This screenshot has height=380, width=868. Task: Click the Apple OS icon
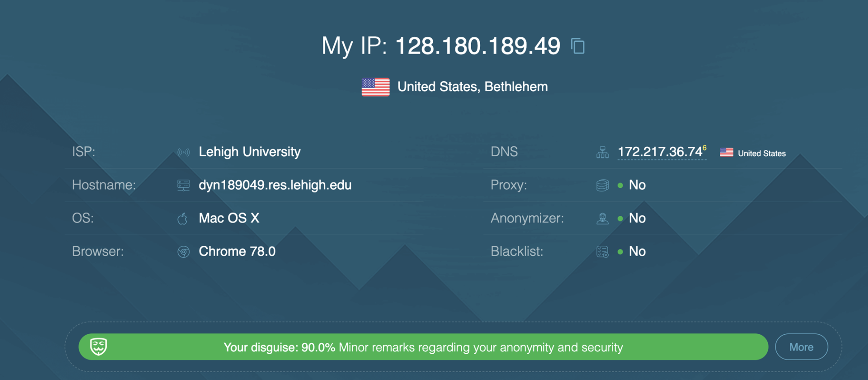point(182,219)
